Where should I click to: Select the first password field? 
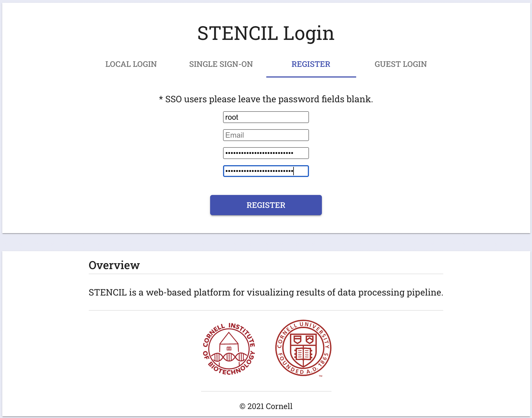tap(266, 153)
